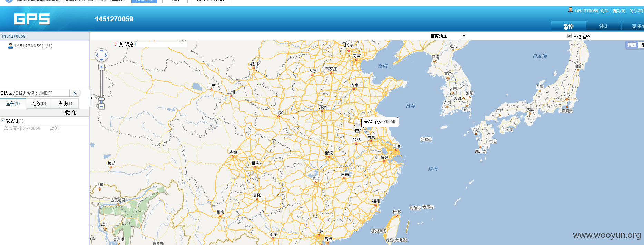The width and height of the screenshot is (644, 245).
Task: Click the 重庆 city label on the map
Action: pos(255,163)
